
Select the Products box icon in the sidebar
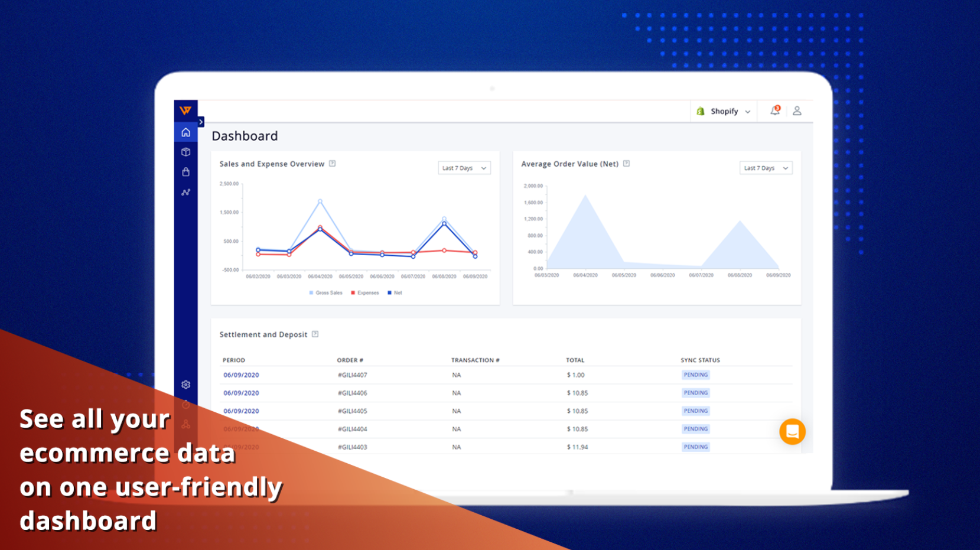(x=185, y=152)
